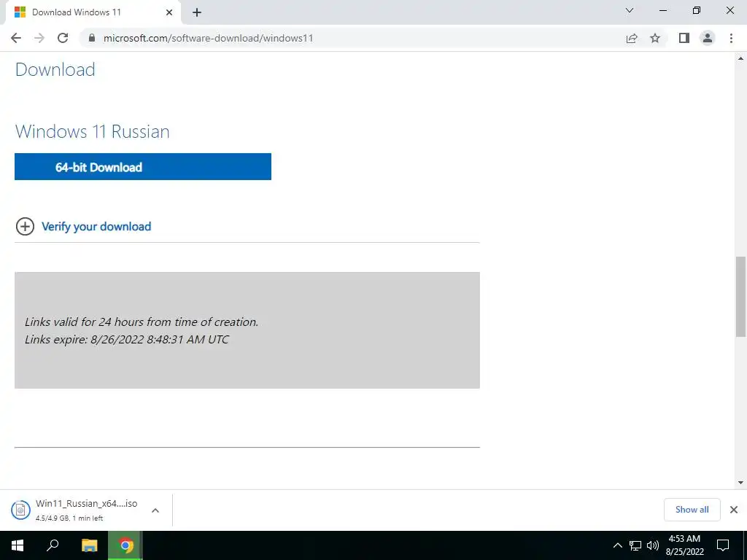Click the browser forward arrow
747x560 pixels.
(39, 38)
